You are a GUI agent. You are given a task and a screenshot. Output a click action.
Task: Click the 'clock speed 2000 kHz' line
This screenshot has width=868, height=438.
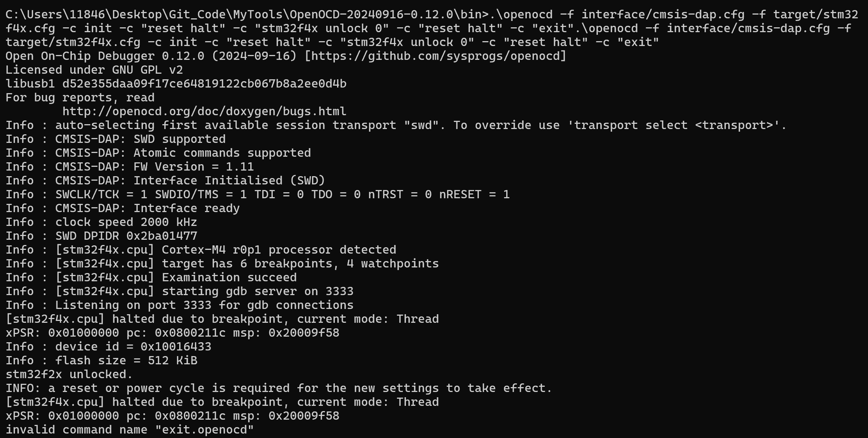point(101,222)
